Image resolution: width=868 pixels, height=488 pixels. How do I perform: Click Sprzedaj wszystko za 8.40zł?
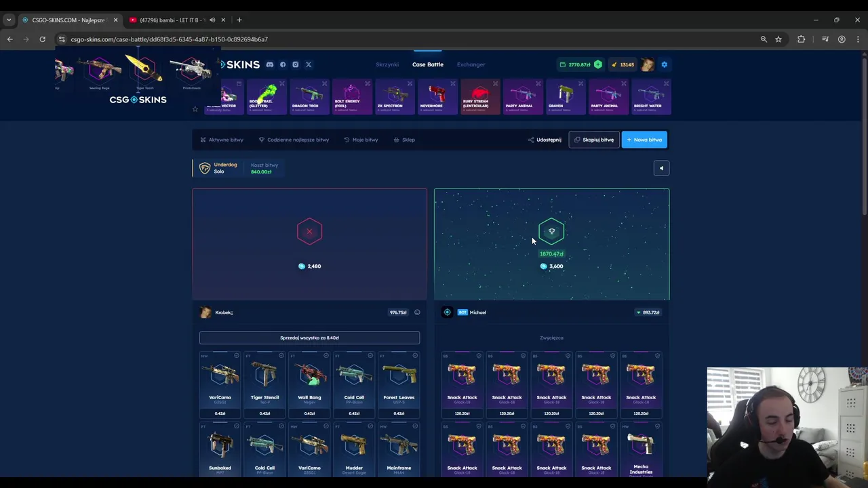(x=309, y=338)
